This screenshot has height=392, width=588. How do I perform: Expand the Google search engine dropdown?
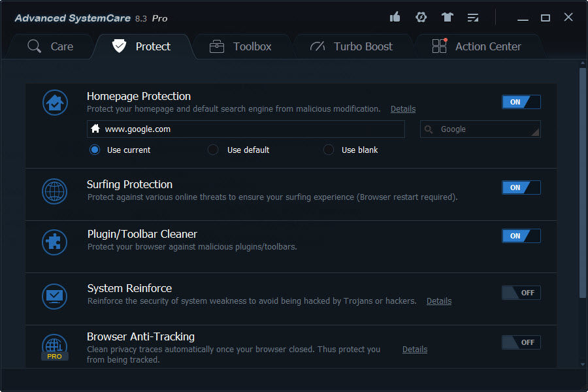pyautogui.click(x=480, y=129)
